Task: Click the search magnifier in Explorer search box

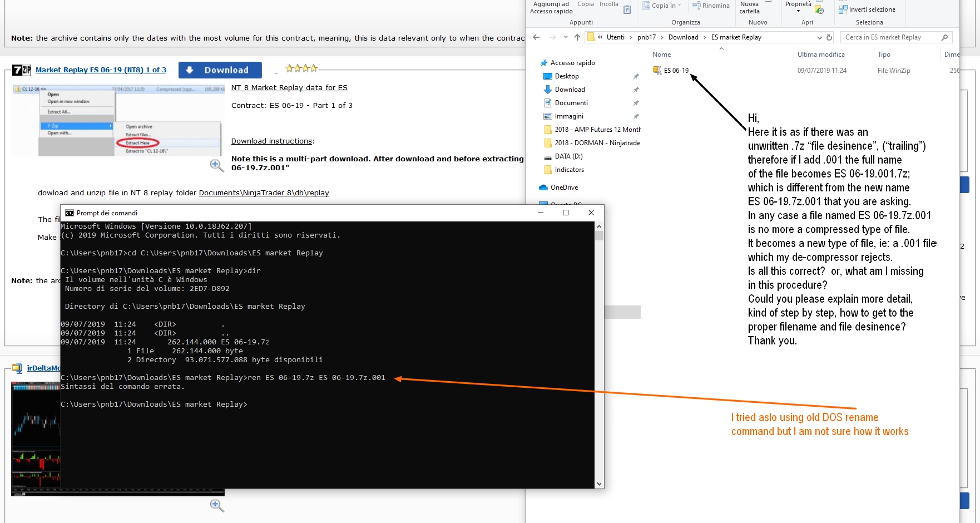Action: [x=944, y=37]
